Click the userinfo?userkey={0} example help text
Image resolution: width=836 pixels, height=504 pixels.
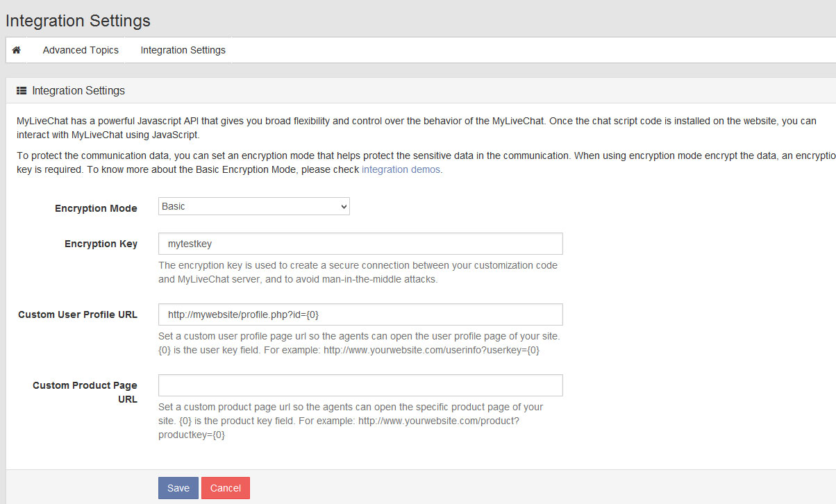click(359, 343)
